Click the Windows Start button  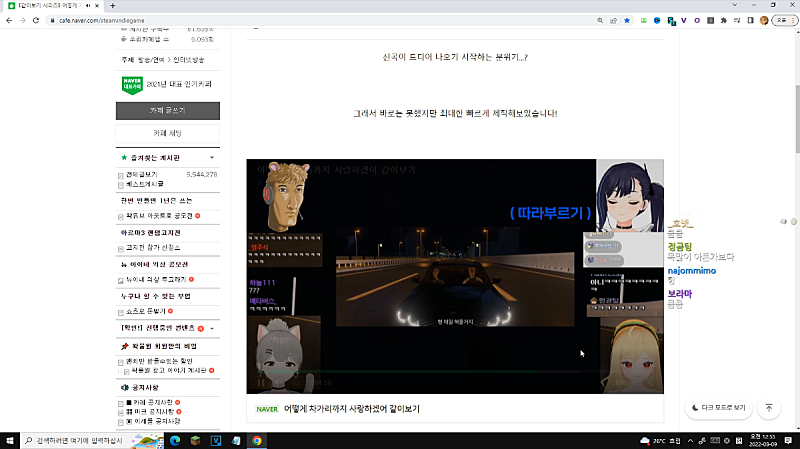(x=11, y=440)
